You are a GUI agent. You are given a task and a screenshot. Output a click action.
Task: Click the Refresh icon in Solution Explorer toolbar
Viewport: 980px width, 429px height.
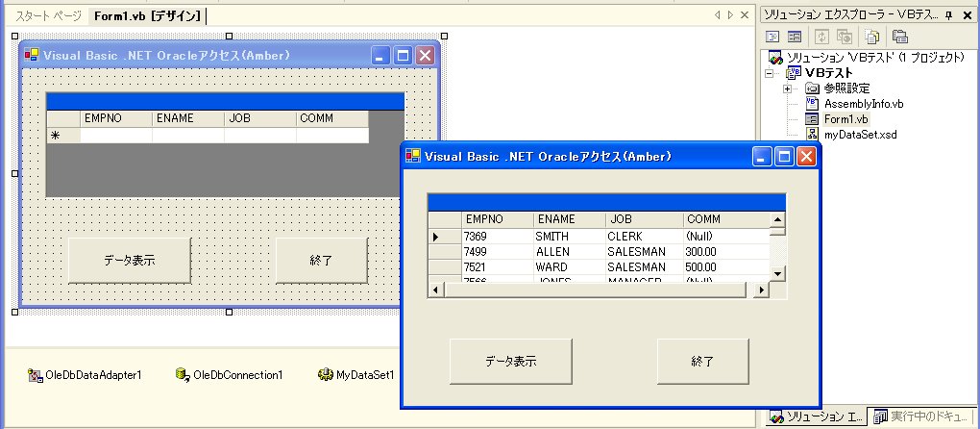pyautogui.click(x=823, y=37)
